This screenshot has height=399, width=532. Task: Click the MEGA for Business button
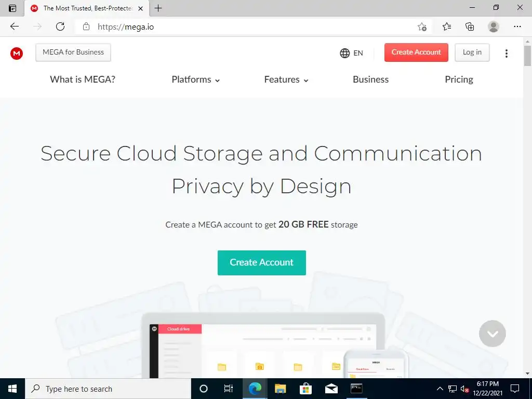click(x=73, y=52)
